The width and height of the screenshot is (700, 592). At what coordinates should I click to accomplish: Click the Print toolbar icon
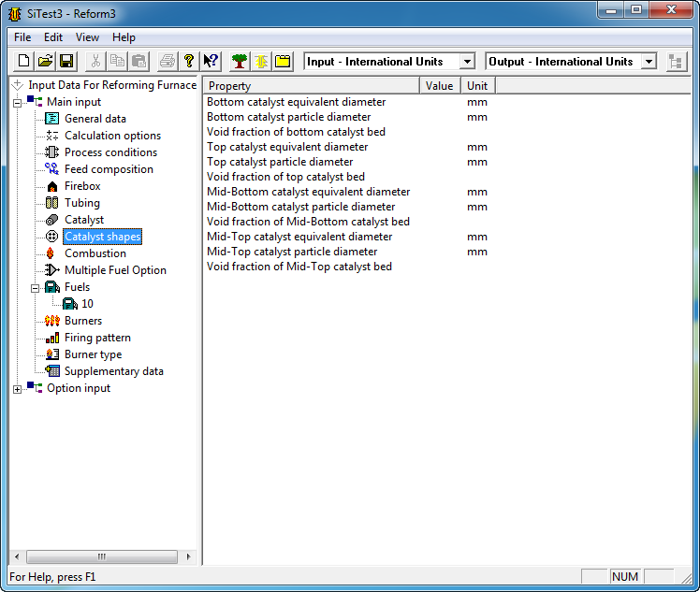[168, 61]
